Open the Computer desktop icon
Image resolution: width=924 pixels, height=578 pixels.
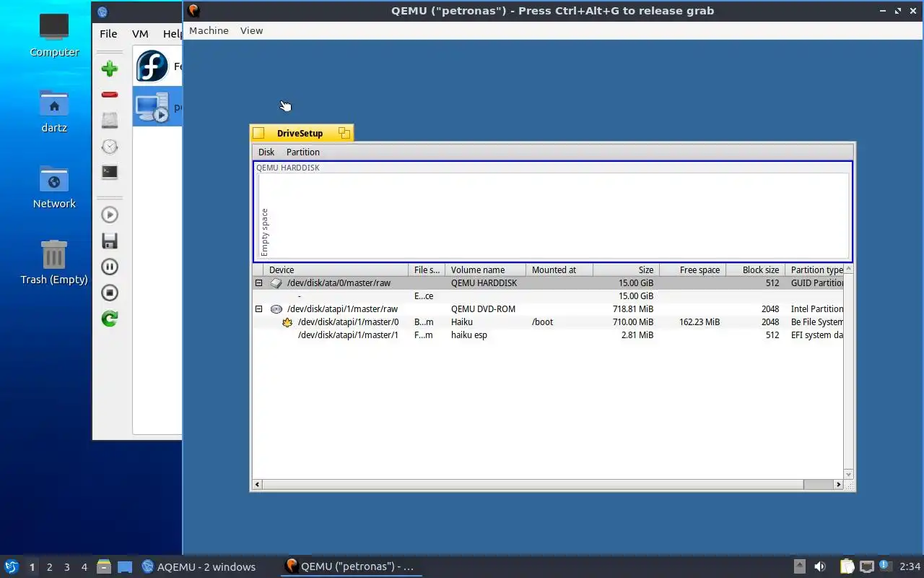point(54,35)
